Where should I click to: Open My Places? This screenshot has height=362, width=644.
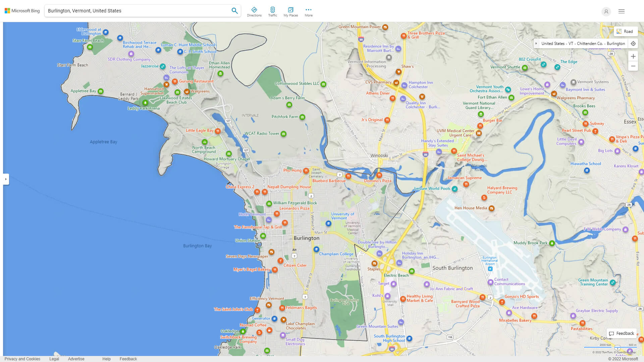point(290,11)
